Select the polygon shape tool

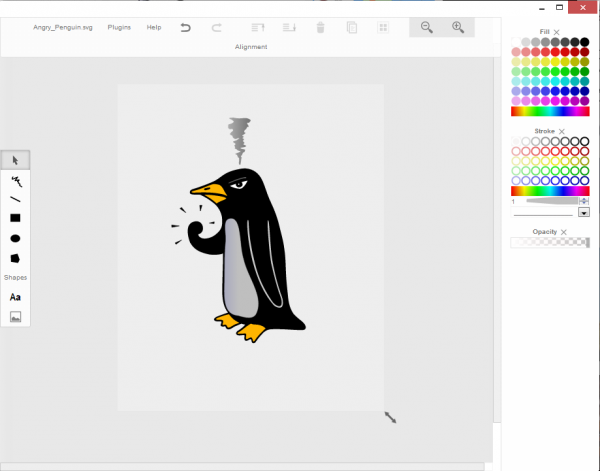click(x=15, y=258)
